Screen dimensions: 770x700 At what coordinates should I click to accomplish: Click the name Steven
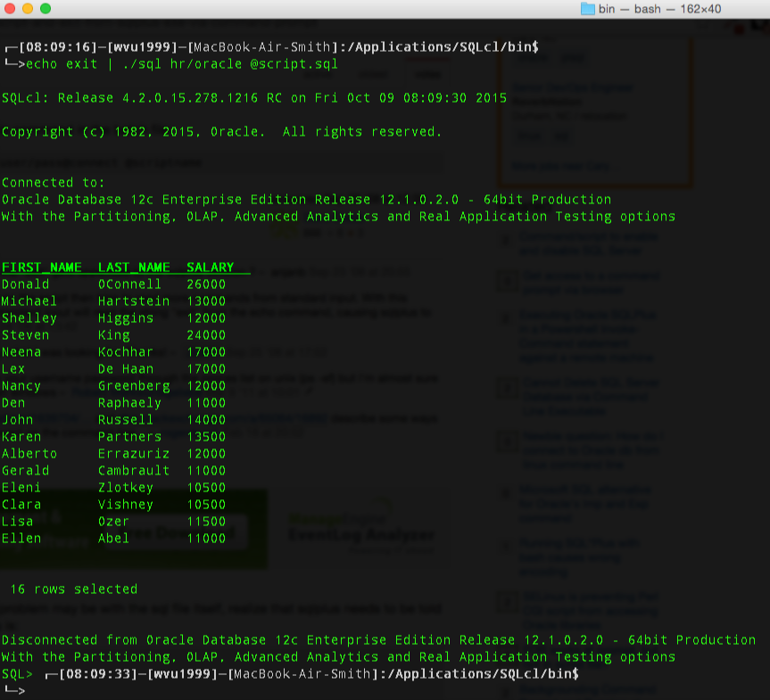click(x=26, y=335)
